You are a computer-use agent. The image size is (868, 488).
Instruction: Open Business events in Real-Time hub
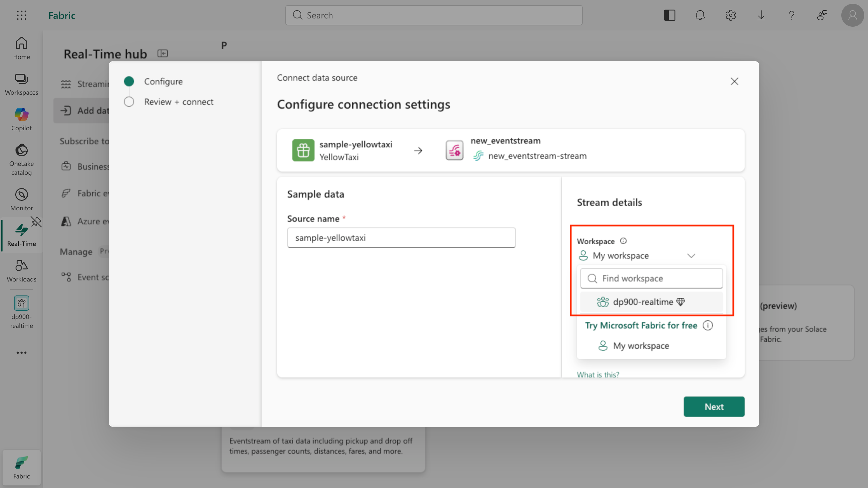(84, 166)
